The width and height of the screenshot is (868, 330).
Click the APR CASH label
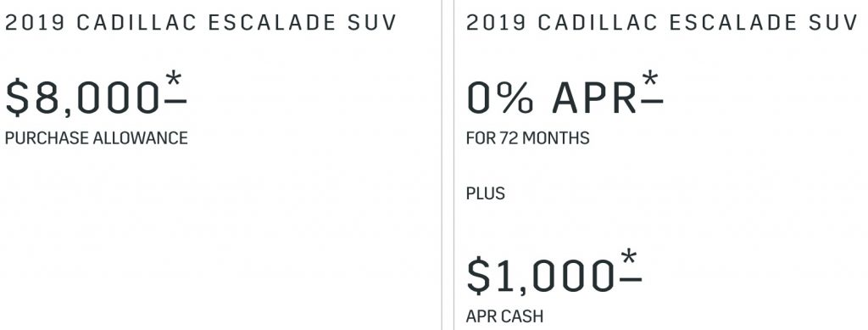click(x=504, y=316)
